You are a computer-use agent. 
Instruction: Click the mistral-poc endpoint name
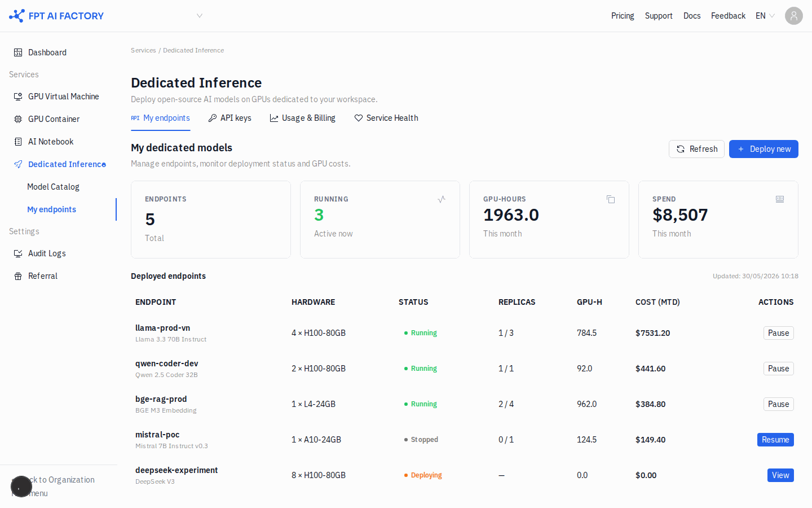(157, 435)
